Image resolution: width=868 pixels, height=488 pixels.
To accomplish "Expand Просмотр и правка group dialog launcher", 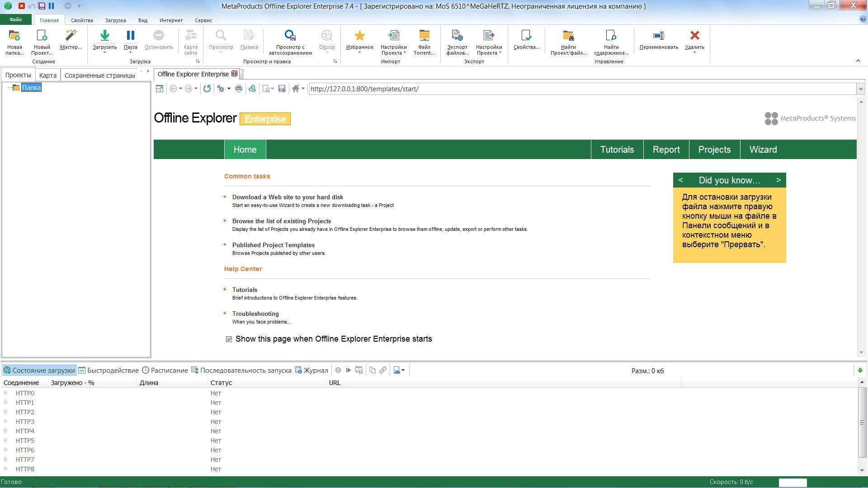I will point(335,61).
